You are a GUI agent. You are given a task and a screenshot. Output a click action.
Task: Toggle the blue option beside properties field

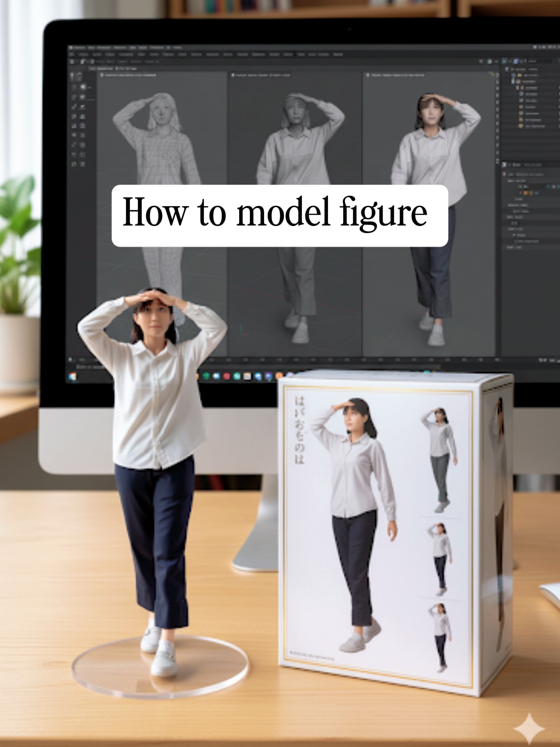[548, 187]
